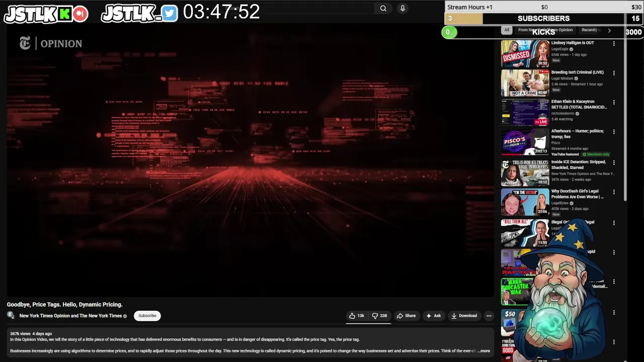
Task: Expand the description with ...more
Action: click(x=484, y=351)
